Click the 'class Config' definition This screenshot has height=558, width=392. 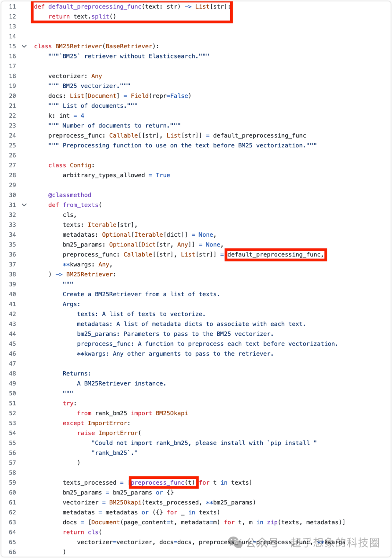[71, 165]
